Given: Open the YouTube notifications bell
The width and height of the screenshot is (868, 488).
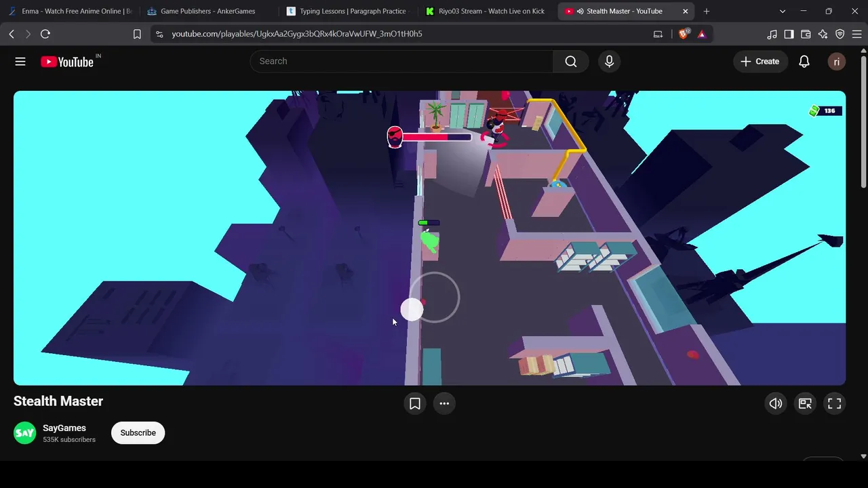Looking at the screenshot, I should click(x=804, y=62).
